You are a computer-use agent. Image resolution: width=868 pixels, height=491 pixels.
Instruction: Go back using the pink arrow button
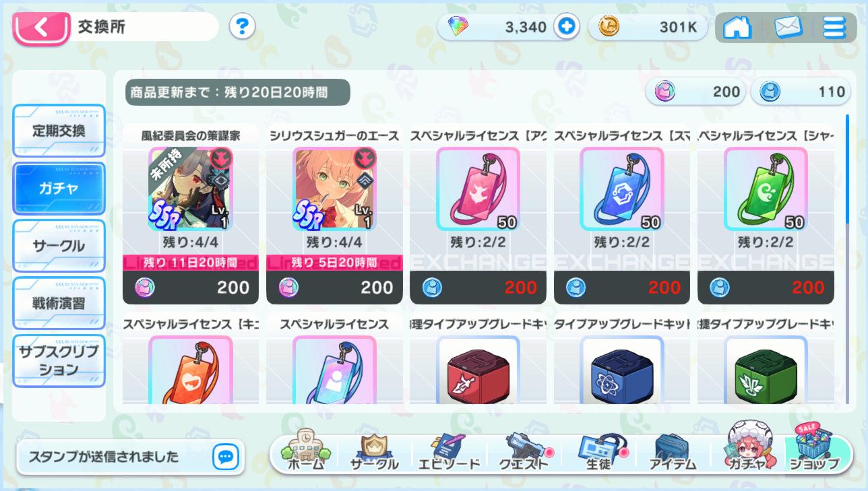tap(41, 28)
